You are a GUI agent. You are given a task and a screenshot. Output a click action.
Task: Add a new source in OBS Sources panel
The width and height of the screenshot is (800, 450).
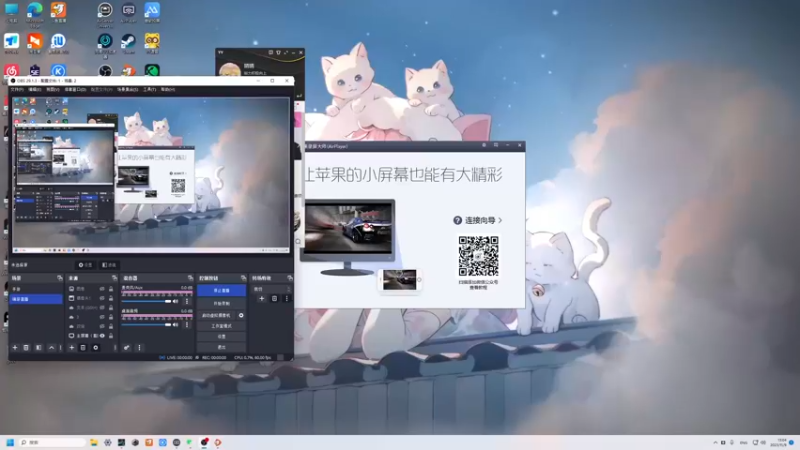(71, 347)
